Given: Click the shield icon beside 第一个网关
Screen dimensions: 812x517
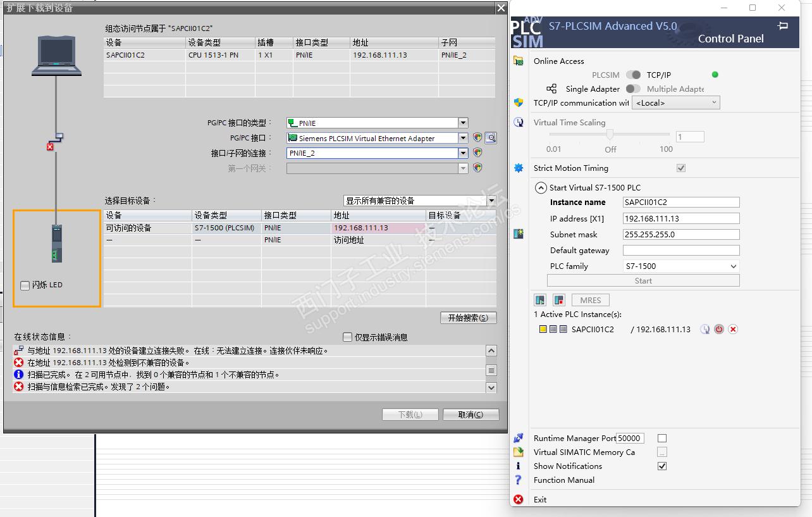Looking at the screenshot, I should [x=477, y=168].
